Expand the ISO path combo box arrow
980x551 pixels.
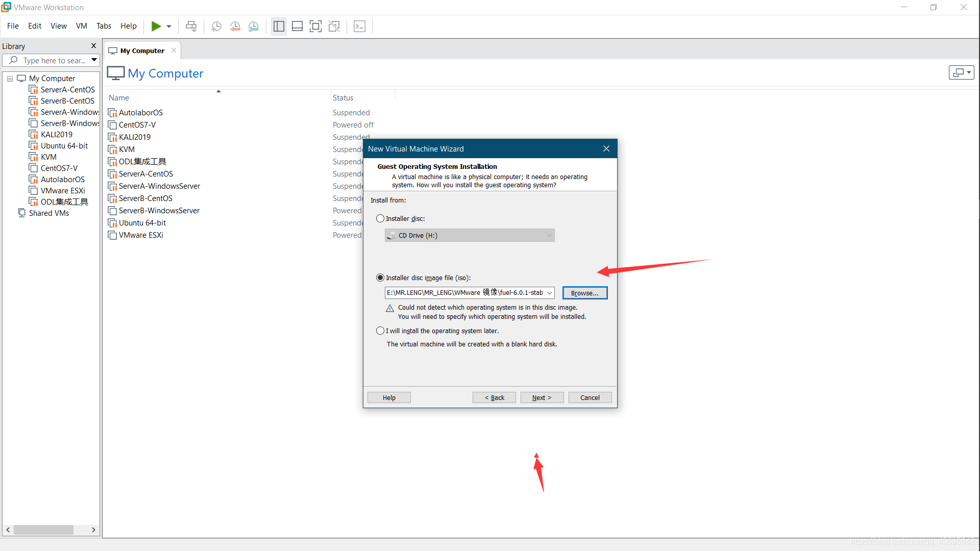point(549,293)
